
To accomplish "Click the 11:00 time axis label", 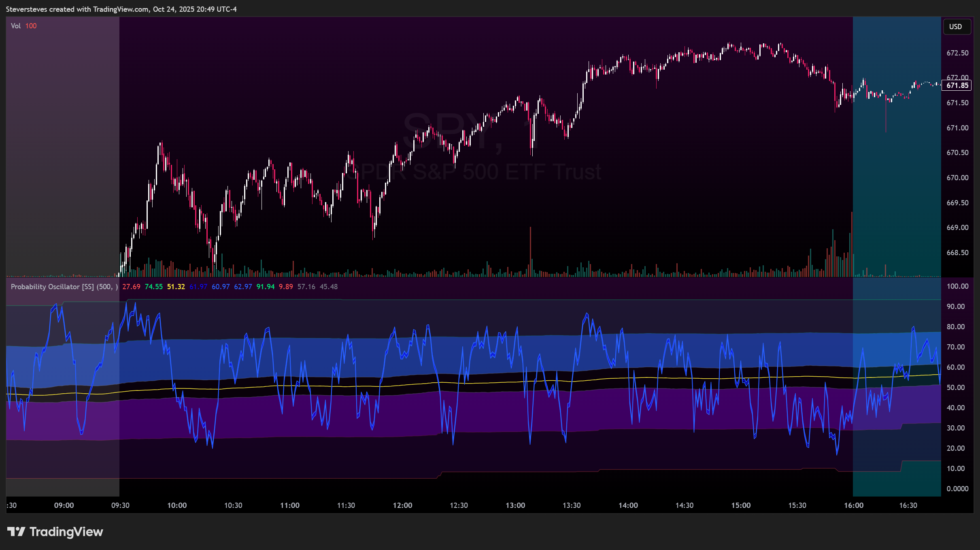I will tap(290, 505).
